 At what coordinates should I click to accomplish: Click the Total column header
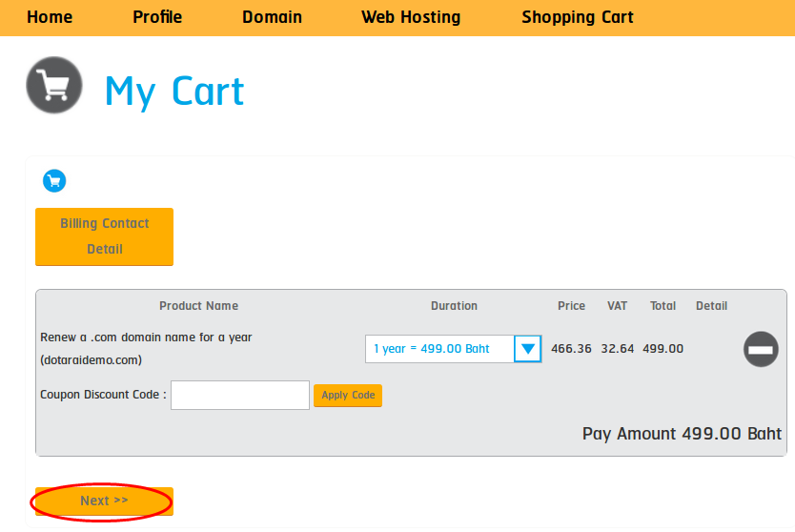(663, 306)
